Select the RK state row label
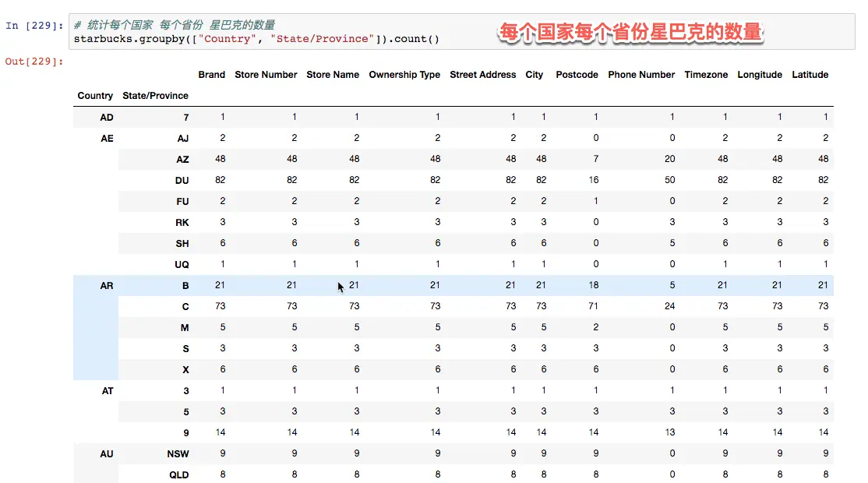The width and height of the screenshot is (868, 483). [x=182, y=222]
